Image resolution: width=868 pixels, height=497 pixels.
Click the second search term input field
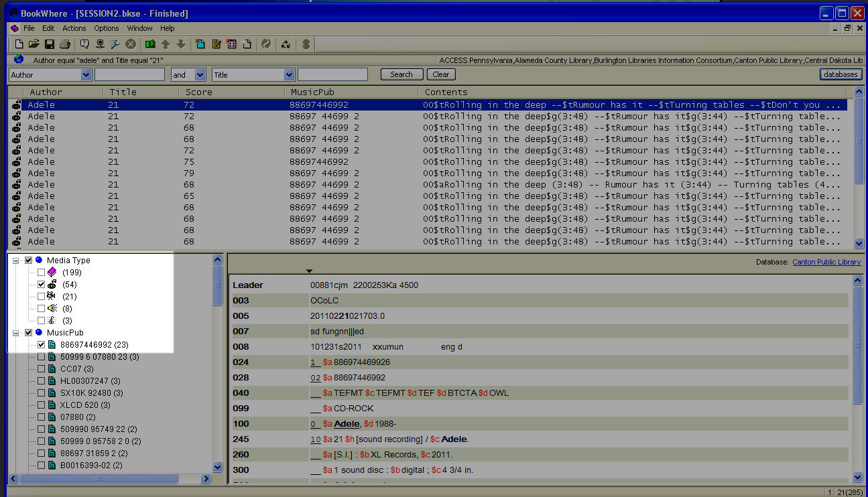(x=332, y=75)
